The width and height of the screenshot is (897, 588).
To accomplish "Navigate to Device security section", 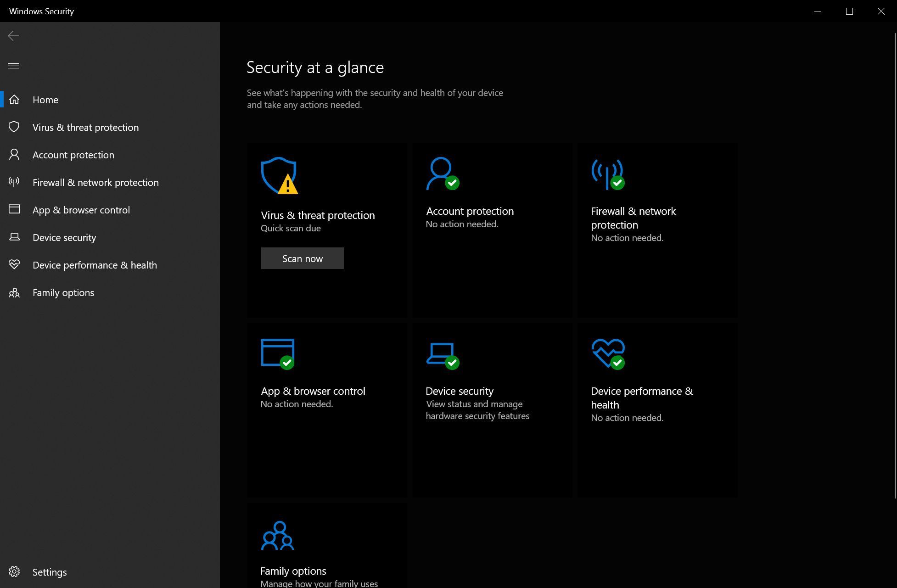I will pyautogui.click(x=64, y=238).
